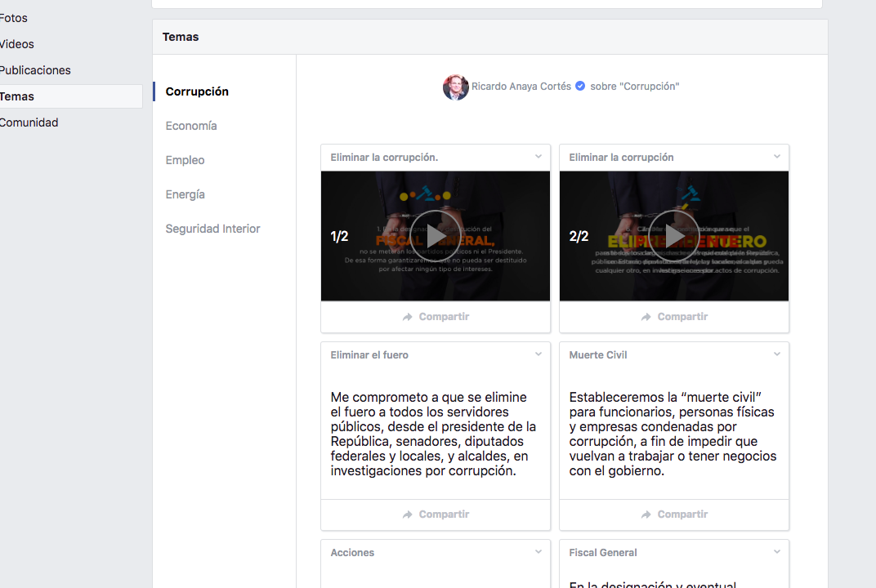Go to "Fotos" in the left sidebar
The width and height of the screenshot is (876, 588).
[x=14, y=17]
